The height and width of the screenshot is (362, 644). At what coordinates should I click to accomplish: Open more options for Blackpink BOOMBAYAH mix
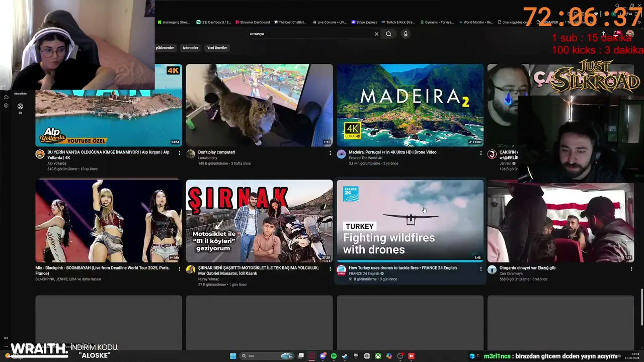[180, 268]
